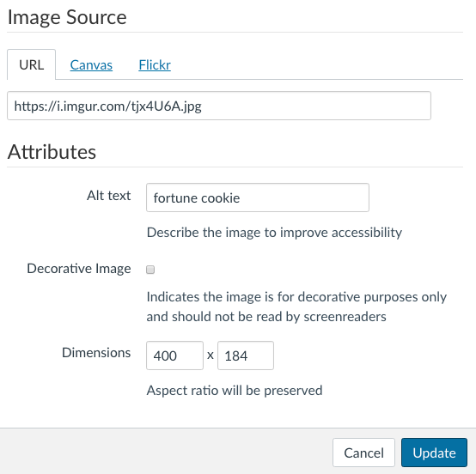
Task: Click the 'Decorative Image' label
Action: pos(79,269)
